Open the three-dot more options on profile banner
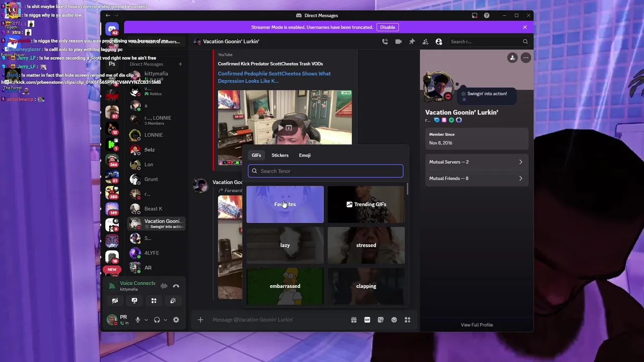 [x=526, y=58]
